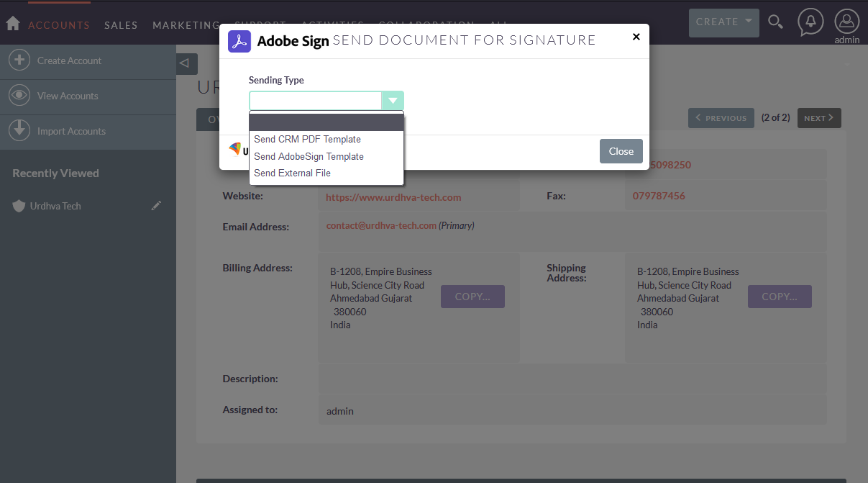Open the Sales menu
868x483 pixels.
121,25
